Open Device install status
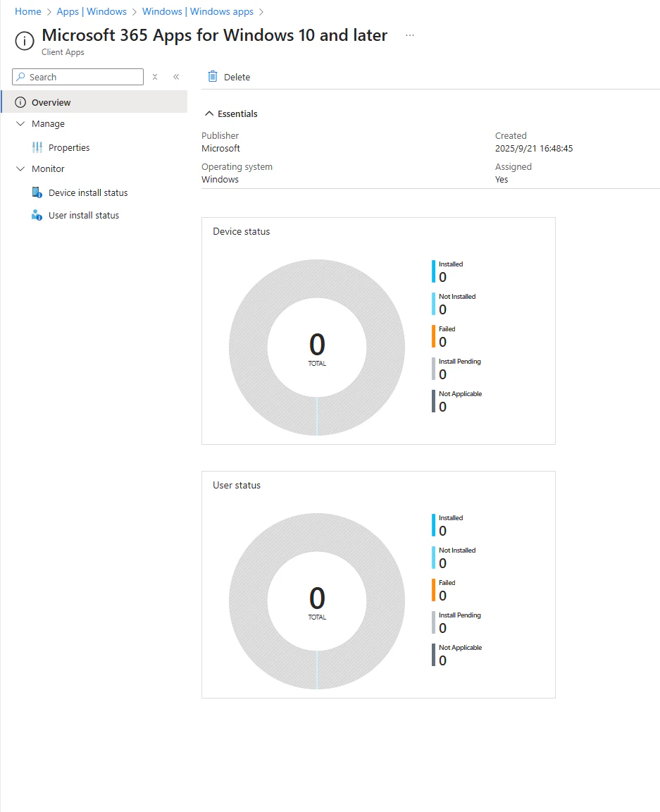660x812 pixels. pyautogui.click(x=88, y=192)
